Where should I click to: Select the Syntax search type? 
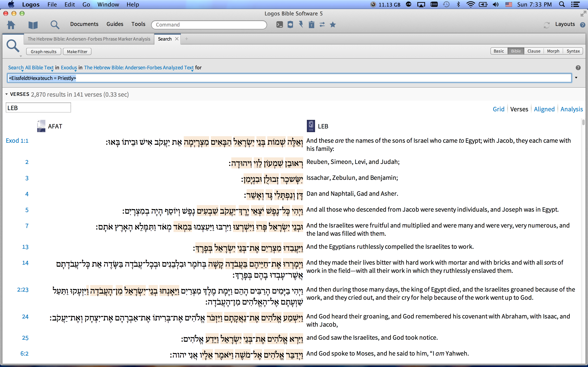point(573,51)
